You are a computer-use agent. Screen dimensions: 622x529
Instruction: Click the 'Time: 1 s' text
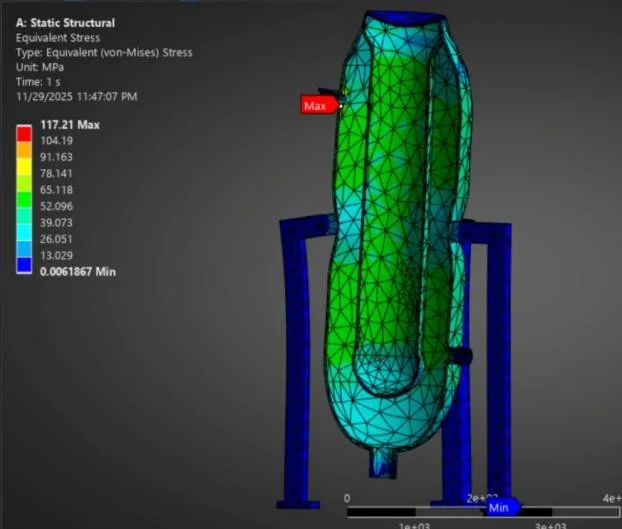click(x=38, y=82)
